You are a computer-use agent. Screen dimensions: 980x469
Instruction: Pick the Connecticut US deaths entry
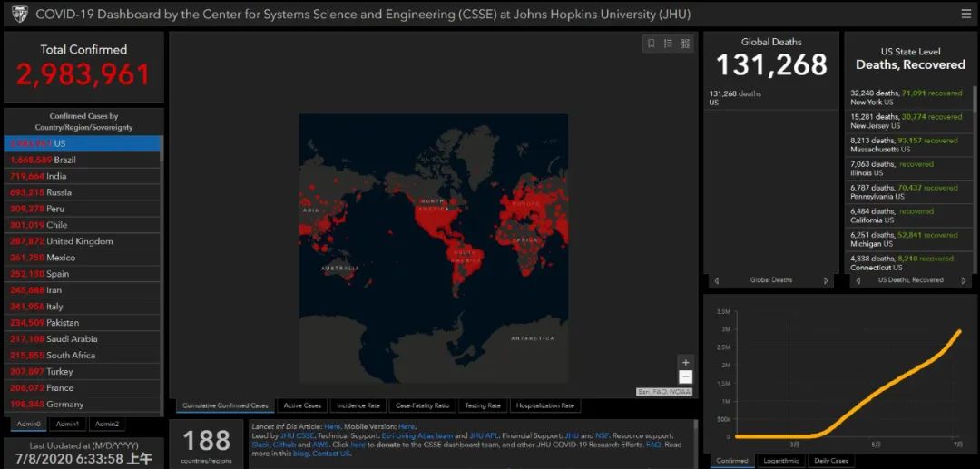coord(908,263)
